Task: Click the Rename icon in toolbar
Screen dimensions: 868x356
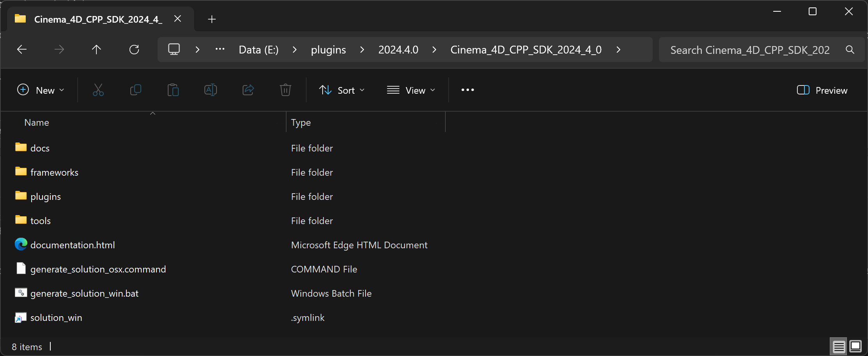Action: coord(210,90)
